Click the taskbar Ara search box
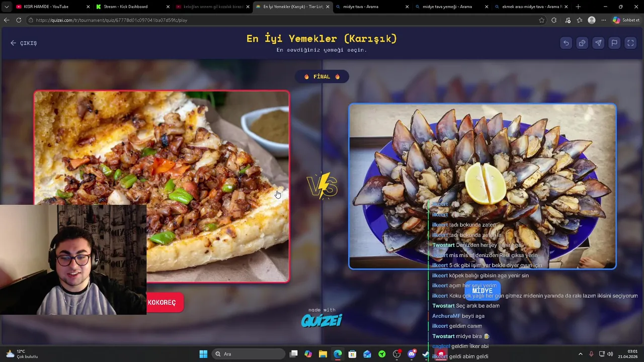The width and height of the screenshot is (644, 362). tap(248, 354)
